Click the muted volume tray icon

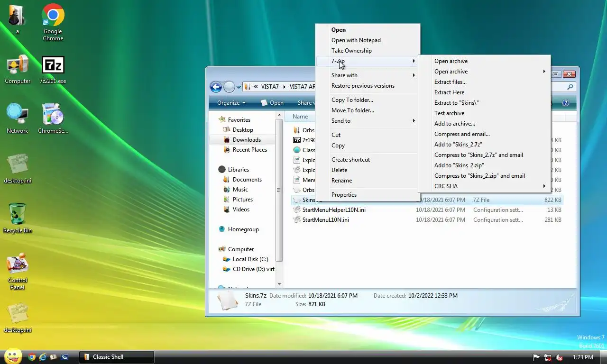pyautogui.click(x=559, y=357)
